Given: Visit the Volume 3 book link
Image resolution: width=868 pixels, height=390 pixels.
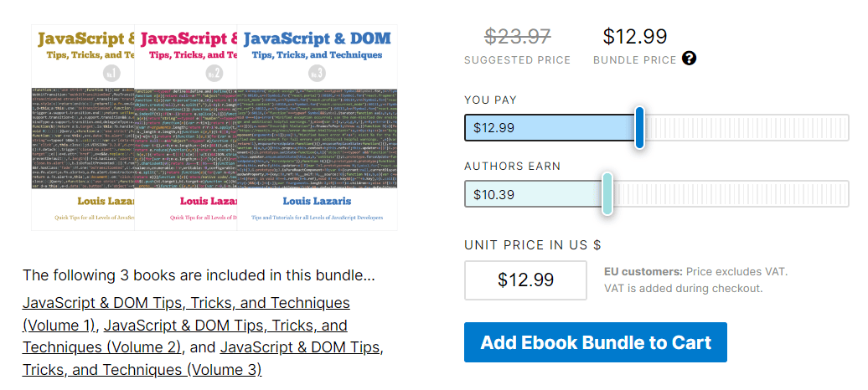Looking at the screenshot, I should coord(302,347).
